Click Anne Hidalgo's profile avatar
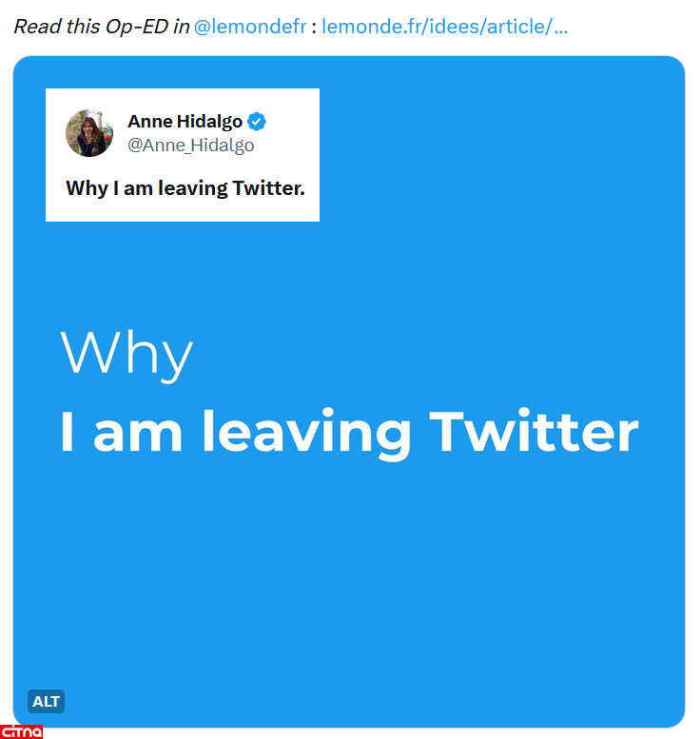Screen dimensions: 700x739 tap(89, 133)
